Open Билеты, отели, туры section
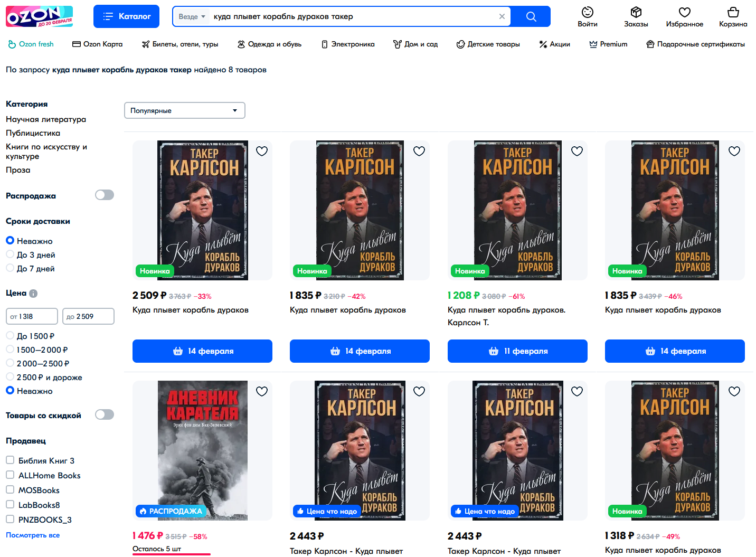 click(x=180, y=44)
